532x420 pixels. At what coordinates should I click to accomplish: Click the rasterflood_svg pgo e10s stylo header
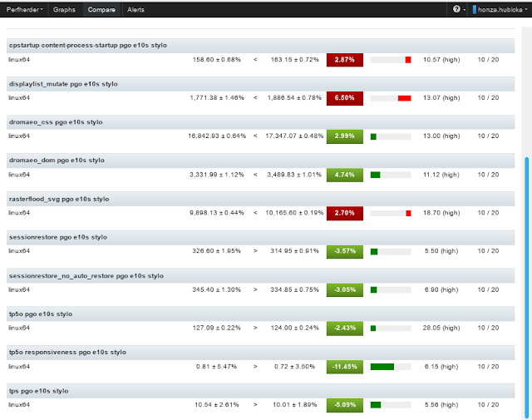[260, 199]
